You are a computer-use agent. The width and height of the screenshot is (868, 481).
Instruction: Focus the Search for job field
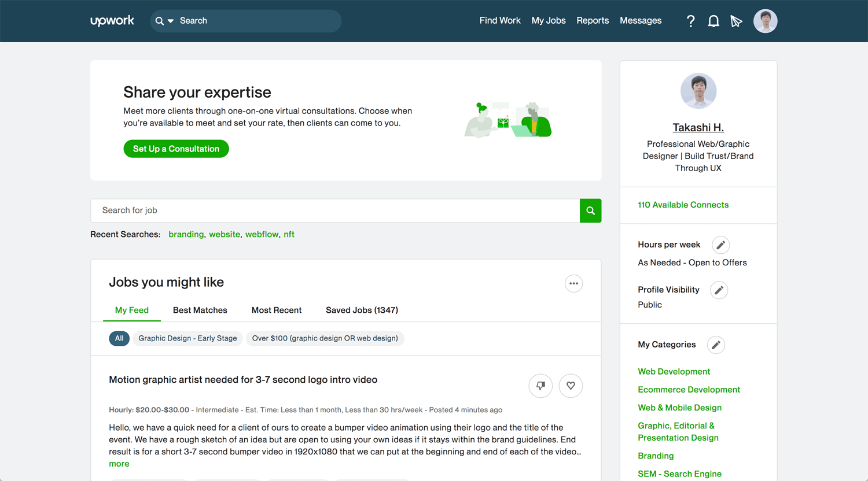point(335,210)
